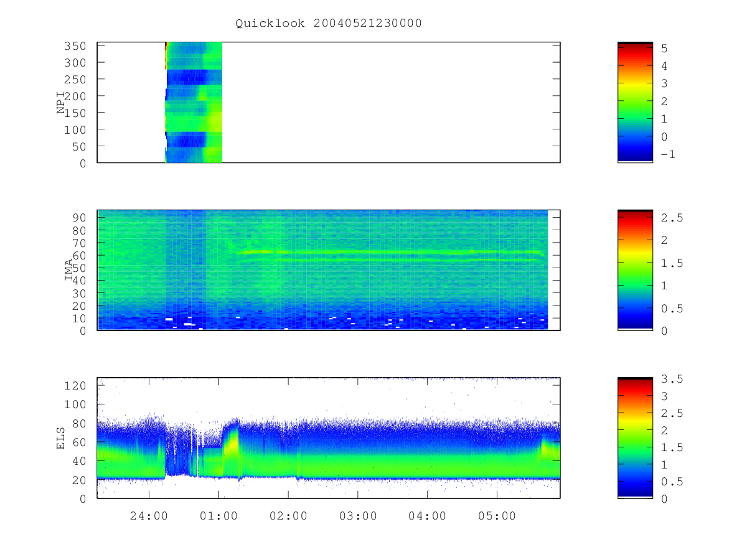Select the 01:00 time tick label
Screen dimensions: 747x560
[x=218, y=516]
